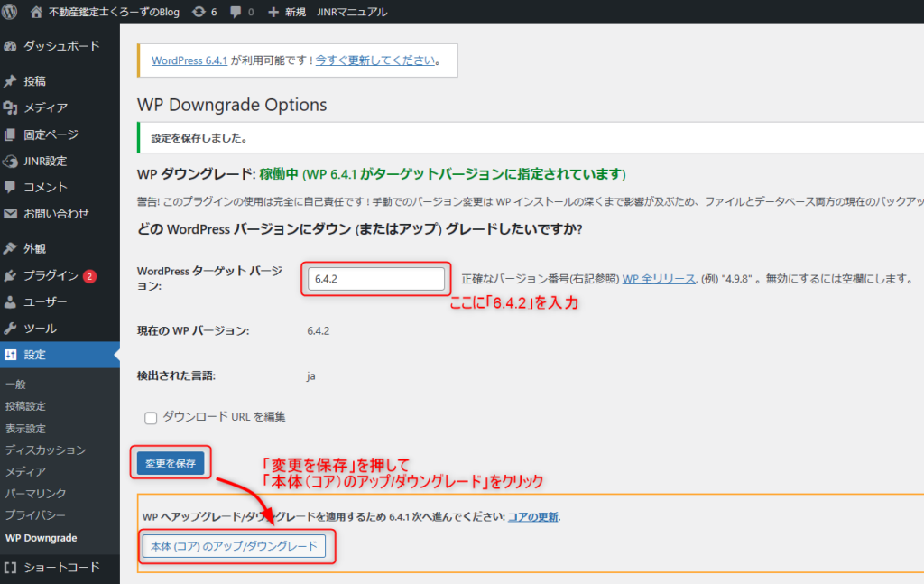The height and width of the screenshot is (584, 924).
Task: Open the highlighted 設定 menu
Action: coord(60,355)
